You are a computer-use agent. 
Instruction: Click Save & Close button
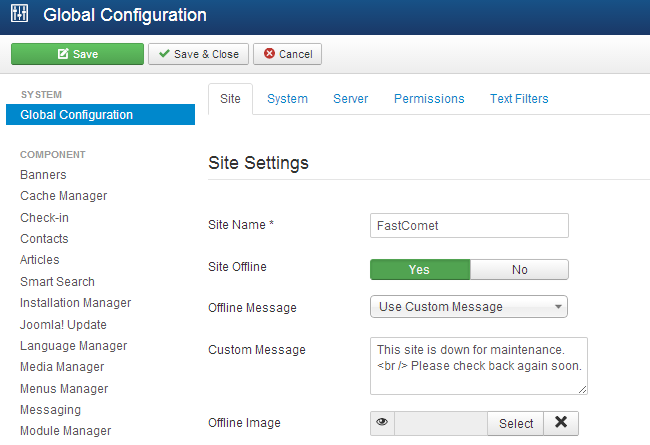198,54
